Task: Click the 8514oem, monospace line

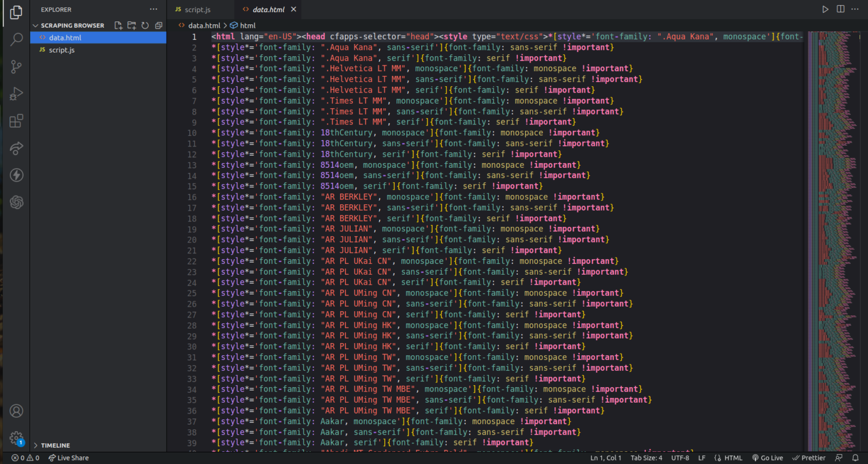Action: (x=396, y=165)
